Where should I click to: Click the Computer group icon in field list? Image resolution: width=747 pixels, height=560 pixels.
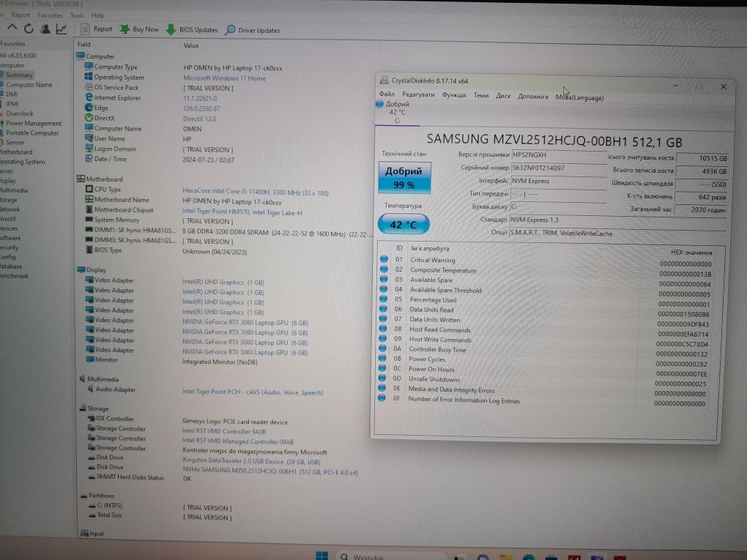click(x=81, y=56)
